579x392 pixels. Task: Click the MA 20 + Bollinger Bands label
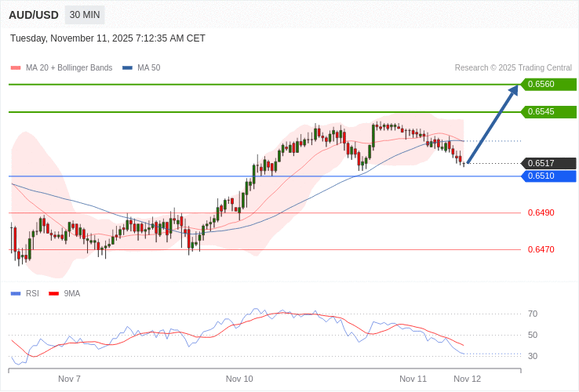[x=69, y=68]
